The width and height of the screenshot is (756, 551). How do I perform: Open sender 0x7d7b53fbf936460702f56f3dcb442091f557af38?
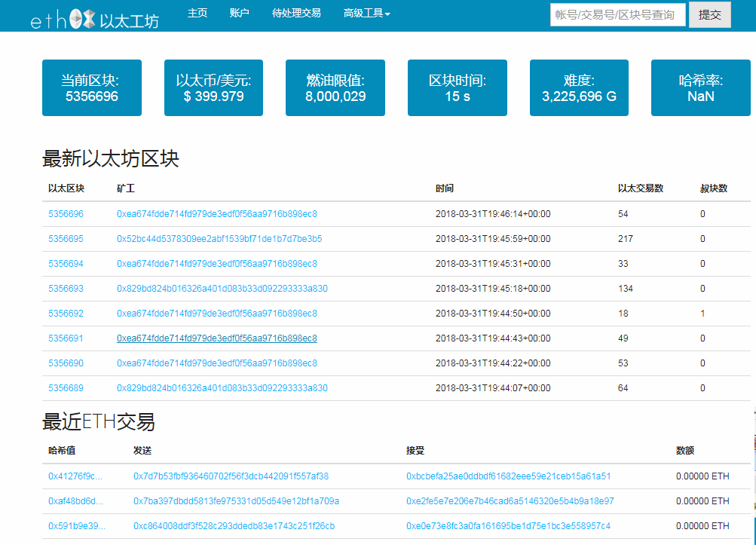coord(231,476)
